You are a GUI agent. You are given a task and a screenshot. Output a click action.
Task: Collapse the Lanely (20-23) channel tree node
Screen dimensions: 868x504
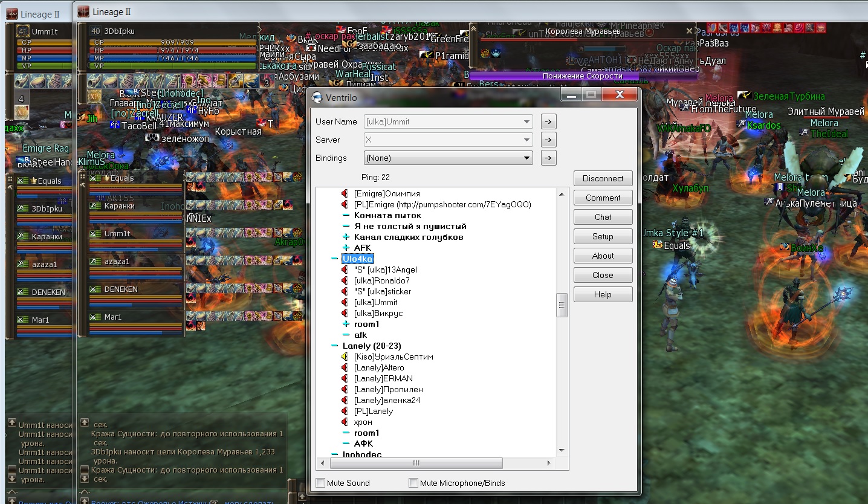point(335,346)
